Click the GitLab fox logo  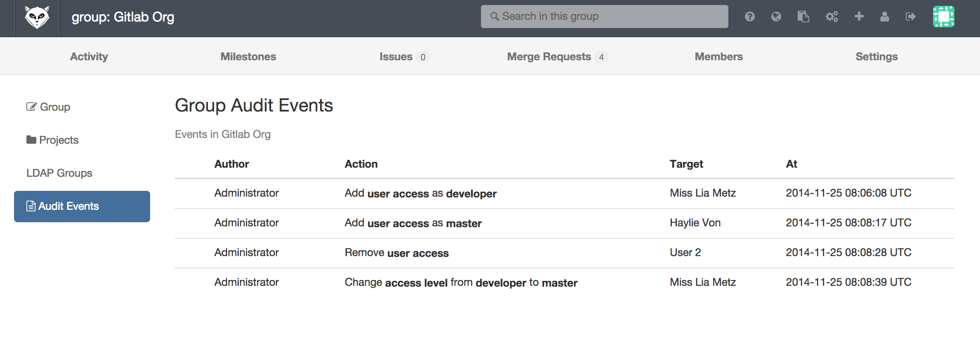pyautogui.click(x=37, y=17)
